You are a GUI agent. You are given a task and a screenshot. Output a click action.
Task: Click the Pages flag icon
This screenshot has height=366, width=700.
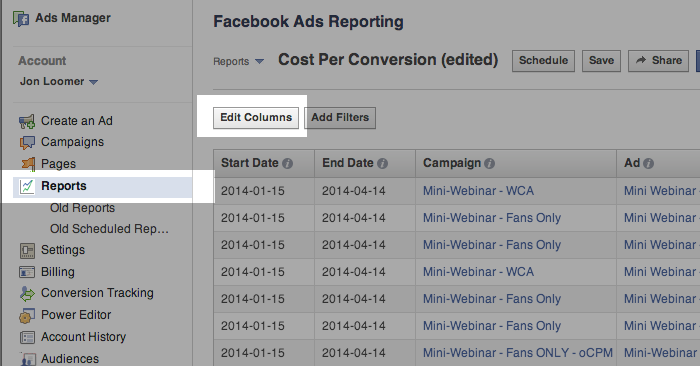(x=28, y=164)
